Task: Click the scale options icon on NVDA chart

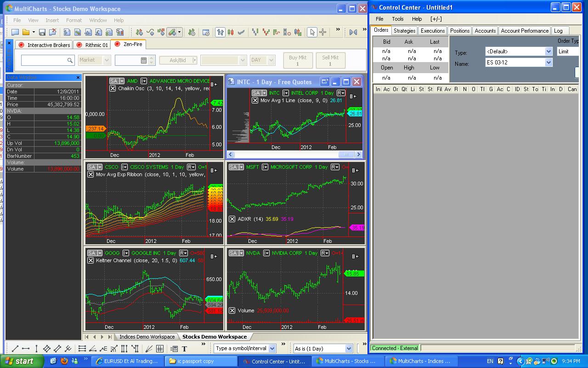Action: coord(355,256)
